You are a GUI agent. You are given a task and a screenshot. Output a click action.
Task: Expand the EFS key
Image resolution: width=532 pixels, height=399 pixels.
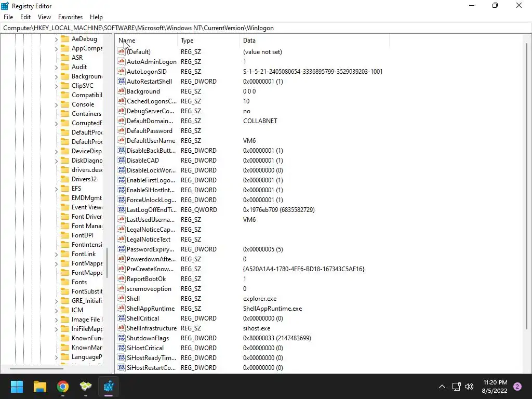pyautogui.click(x=56, y=189)
